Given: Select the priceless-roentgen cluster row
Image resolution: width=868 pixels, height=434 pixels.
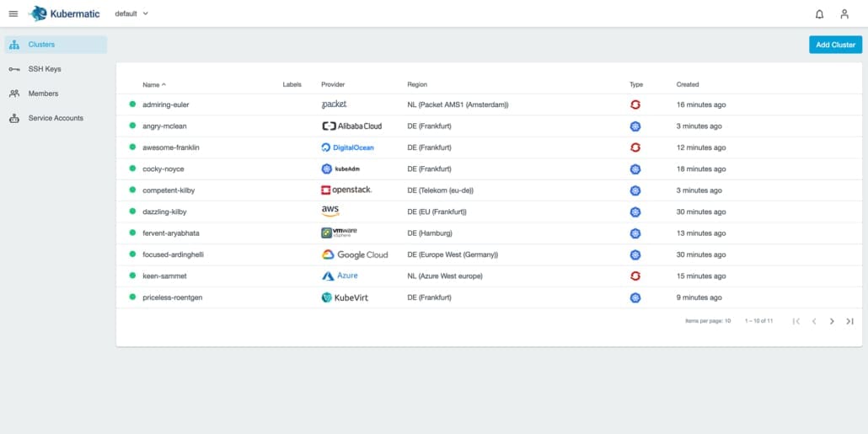Looking at the screenshot, I should pos(489,297).
